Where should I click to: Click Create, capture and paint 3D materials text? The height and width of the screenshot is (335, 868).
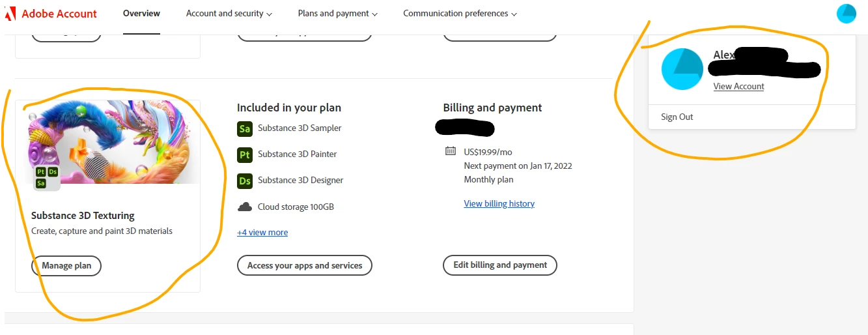point(102,231)
